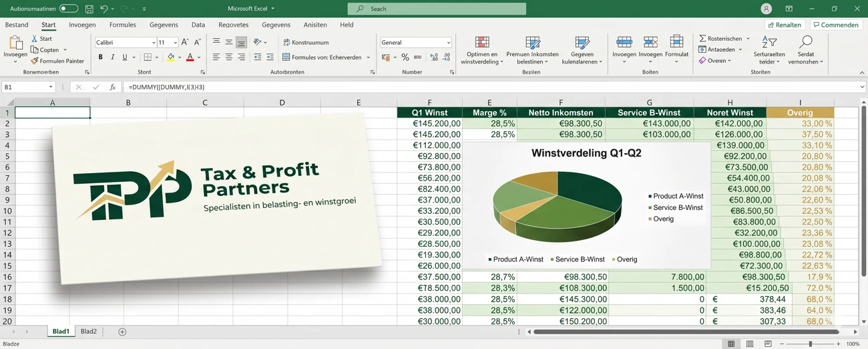Open Formules von: Echerverden merge dropdown
This screenshot has height=349, width=868.
[x=368, y=57]
